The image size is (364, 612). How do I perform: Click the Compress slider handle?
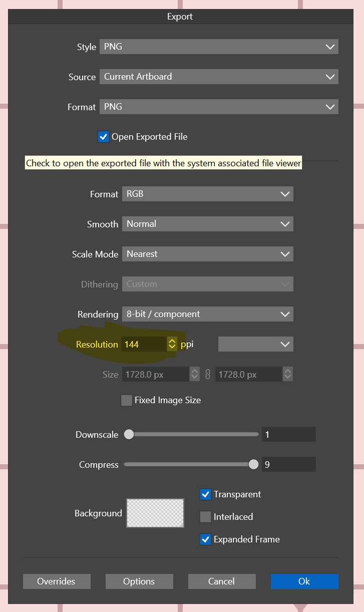click(x=254, y=464)
